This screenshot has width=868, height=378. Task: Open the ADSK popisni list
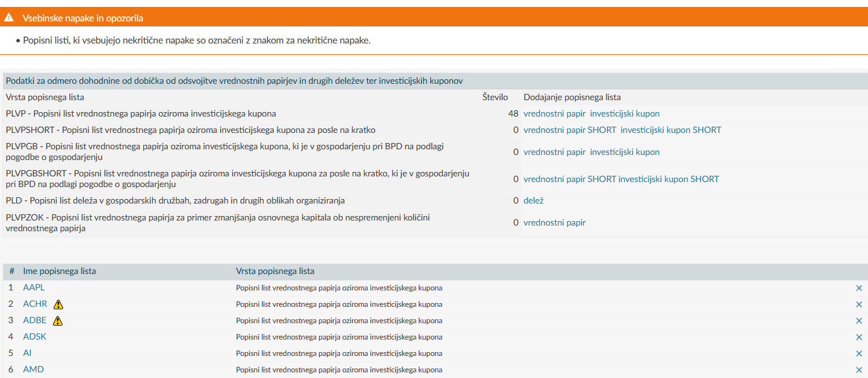coord(35,336)
